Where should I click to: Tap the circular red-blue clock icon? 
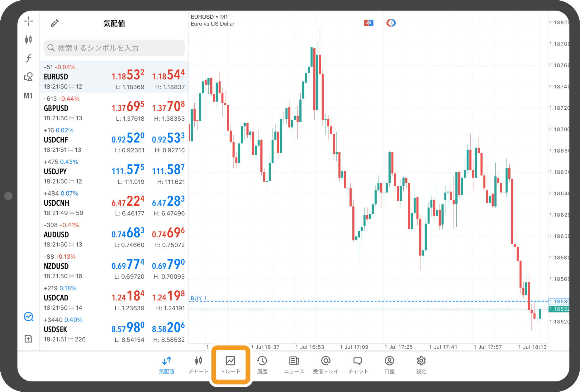391,23
